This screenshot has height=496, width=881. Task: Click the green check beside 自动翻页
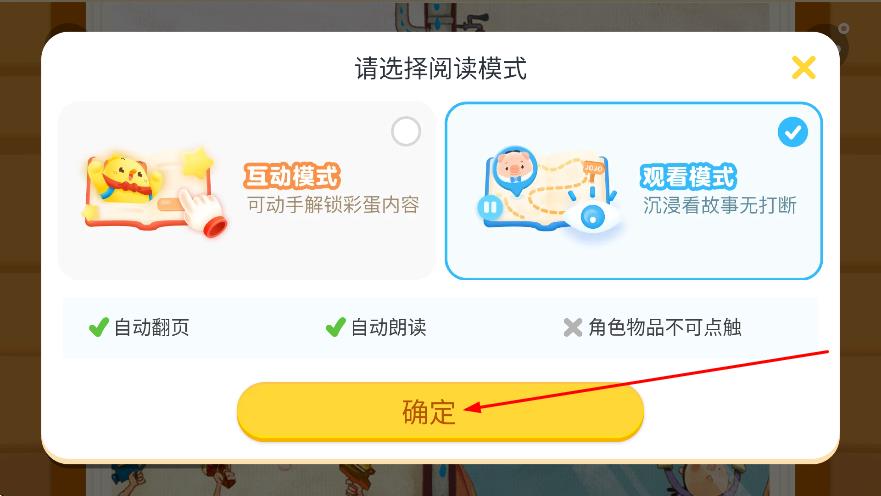[99, 327]
